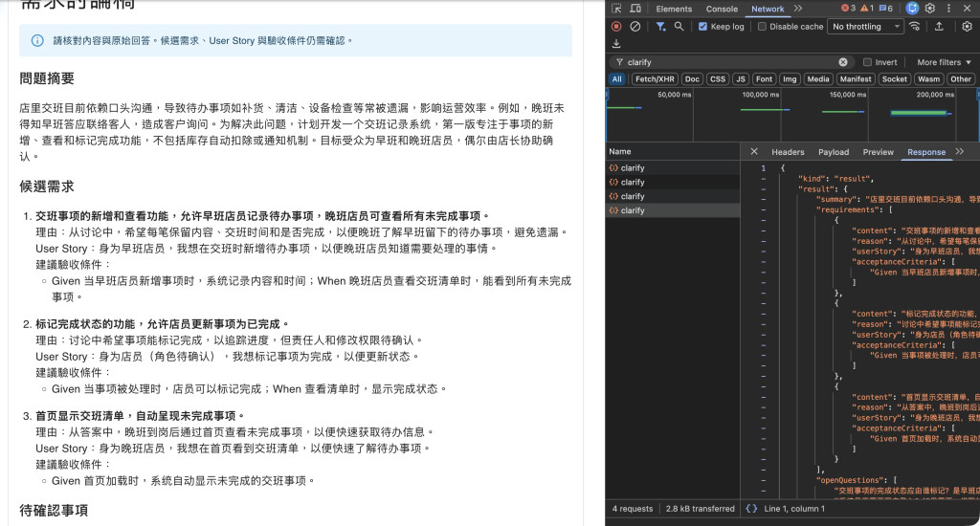Viewport: 980px width, 526px height.
Task: Click the Name column header
Action: [673, 151]
